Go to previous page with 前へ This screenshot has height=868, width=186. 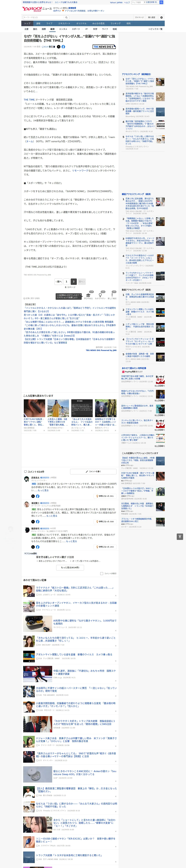59,281
